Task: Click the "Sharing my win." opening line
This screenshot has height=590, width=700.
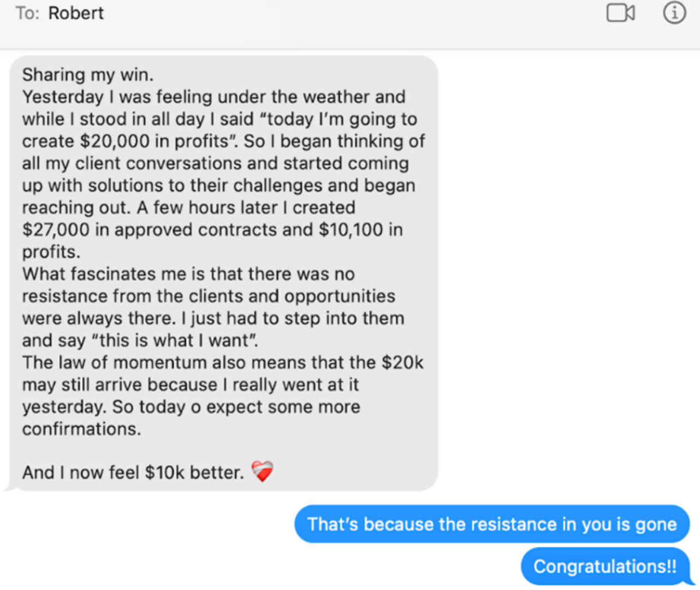Action: click(x=88, y=74)
